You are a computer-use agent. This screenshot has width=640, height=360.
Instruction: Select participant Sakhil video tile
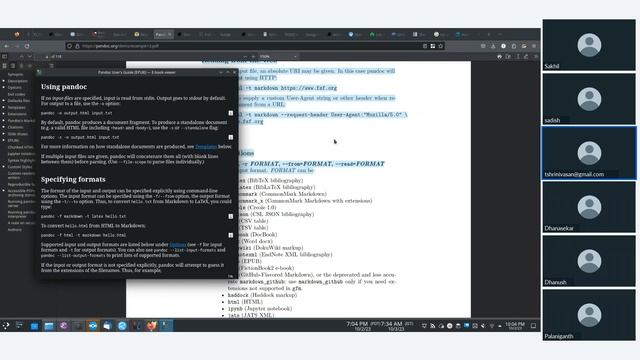click(x=589, y=45)
